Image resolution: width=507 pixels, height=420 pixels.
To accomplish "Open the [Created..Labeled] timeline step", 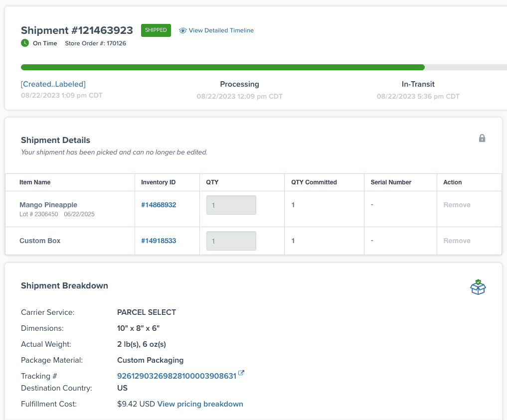I will (53, 84).
